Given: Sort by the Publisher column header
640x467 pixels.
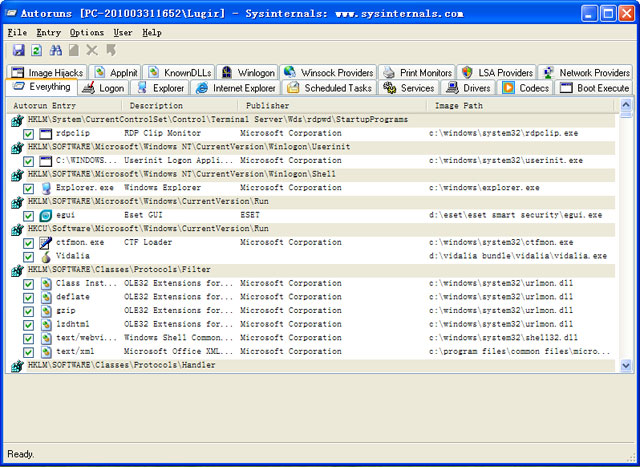Looking at the screenshot, I should click(332, 106).
